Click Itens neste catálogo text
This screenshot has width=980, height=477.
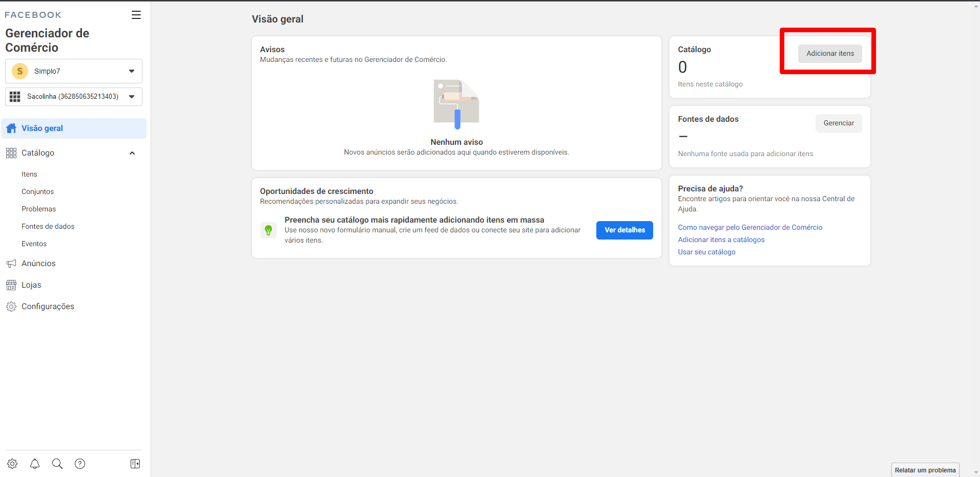tap(710, 84)
